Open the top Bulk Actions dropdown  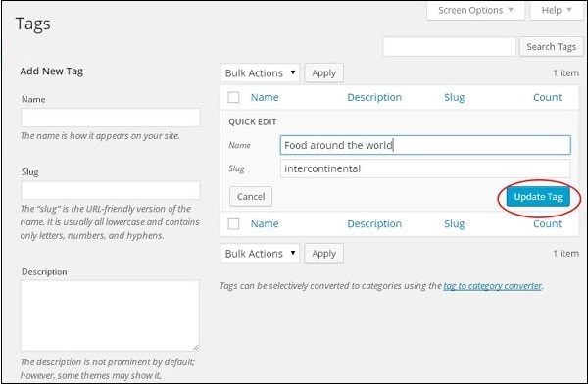click(x=260, y=73)
